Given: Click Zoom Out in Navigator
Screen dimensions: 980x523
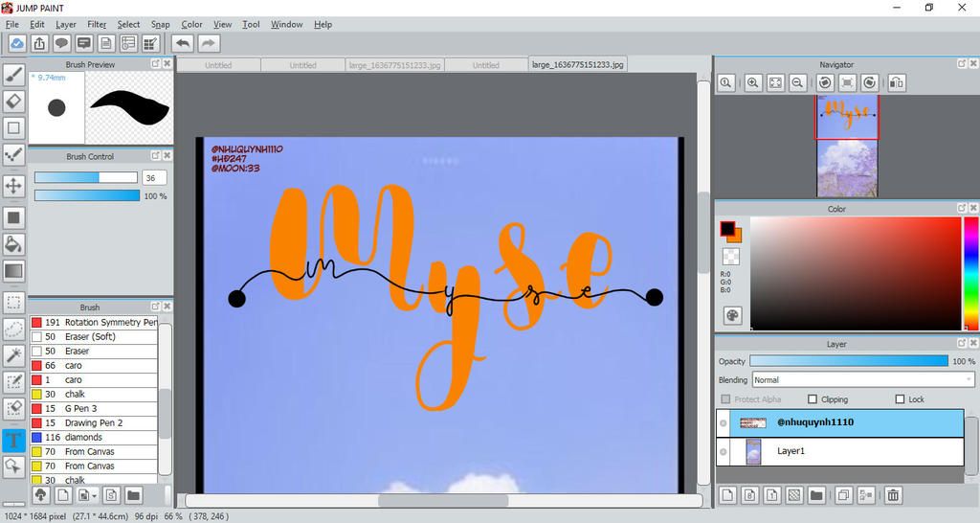Looking at the screenshot, I should [797, 82].
